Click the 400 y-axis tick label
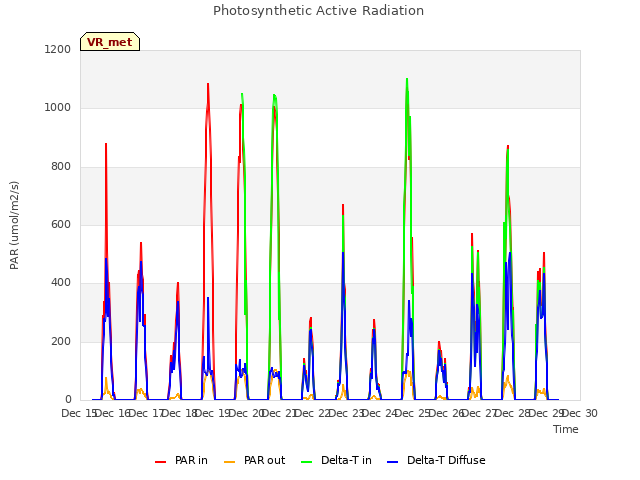The image size is (640, 480). [x=61, y=283]
